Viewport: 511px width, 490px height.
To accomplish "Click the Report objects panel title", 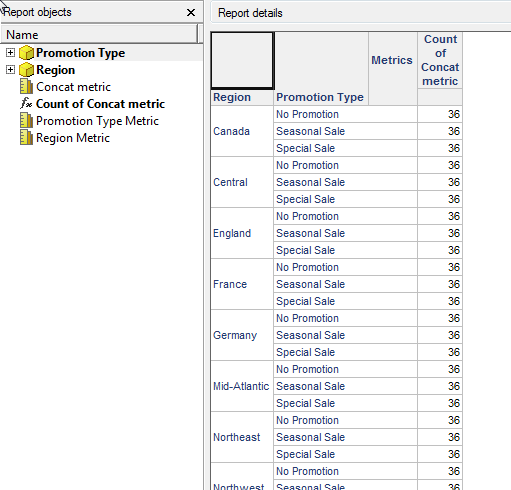I will point(37,12).
